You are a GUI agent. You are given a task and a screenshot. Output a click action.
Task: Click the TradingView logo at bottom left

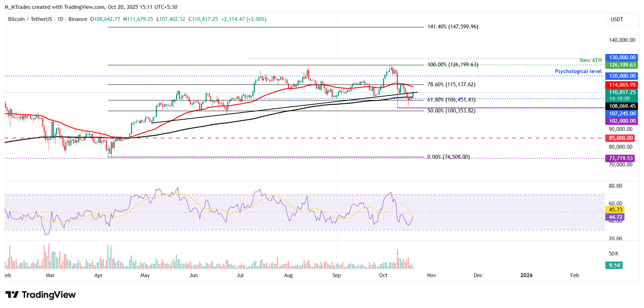pos(40,295)
